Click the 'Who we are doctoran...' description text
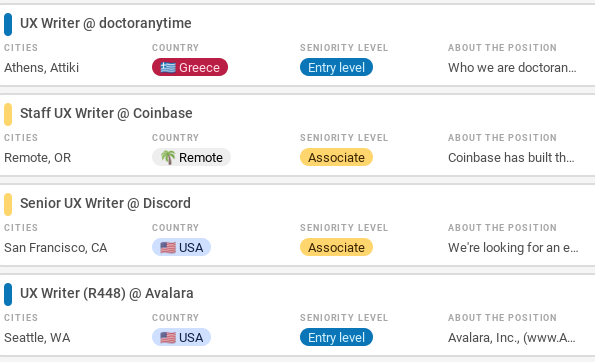The width and height of the screenshot is (595, 362). point(512,68)
